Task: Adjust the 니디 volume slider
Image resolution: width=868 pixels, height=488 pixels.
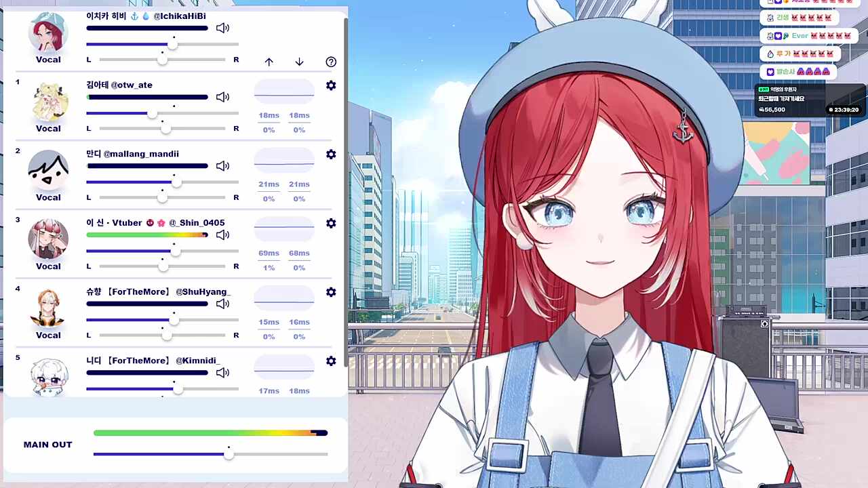Action: (x=163, y=388)
